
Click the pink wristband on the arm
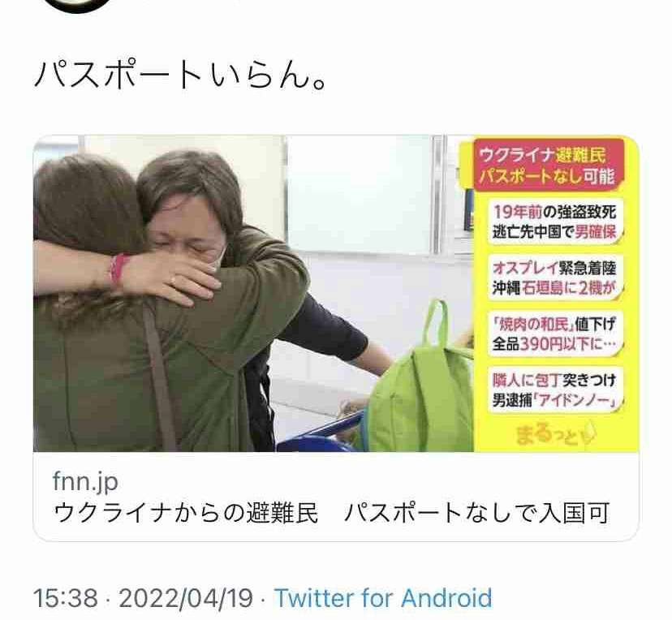tap(118, 270)
